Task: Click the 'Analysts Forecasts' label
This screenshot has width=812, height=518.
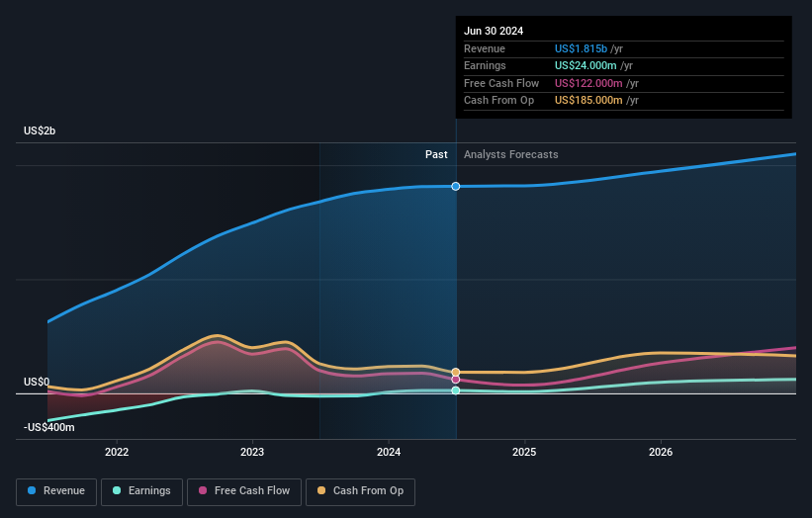Action: click(510, 154)
